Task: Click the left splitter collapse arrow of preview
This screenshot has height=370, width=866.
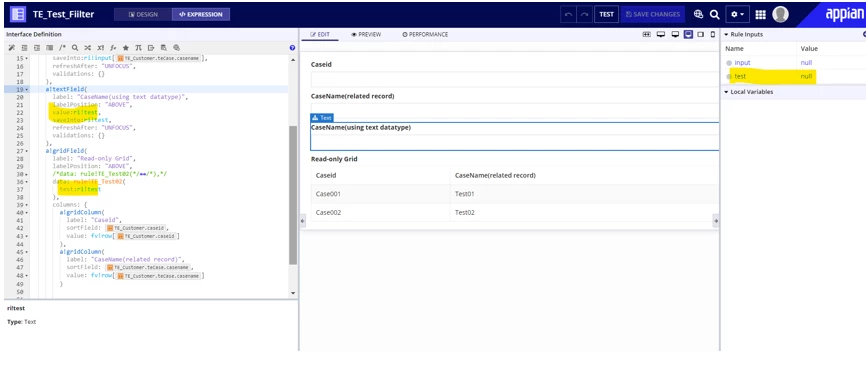Action: click(302, 221)
